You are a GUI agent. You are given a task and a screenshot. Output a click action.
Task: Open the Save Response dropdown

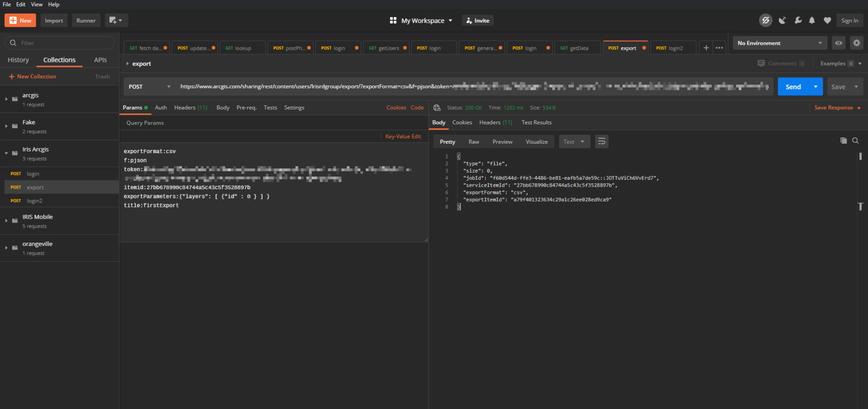(x=837, y=108)
